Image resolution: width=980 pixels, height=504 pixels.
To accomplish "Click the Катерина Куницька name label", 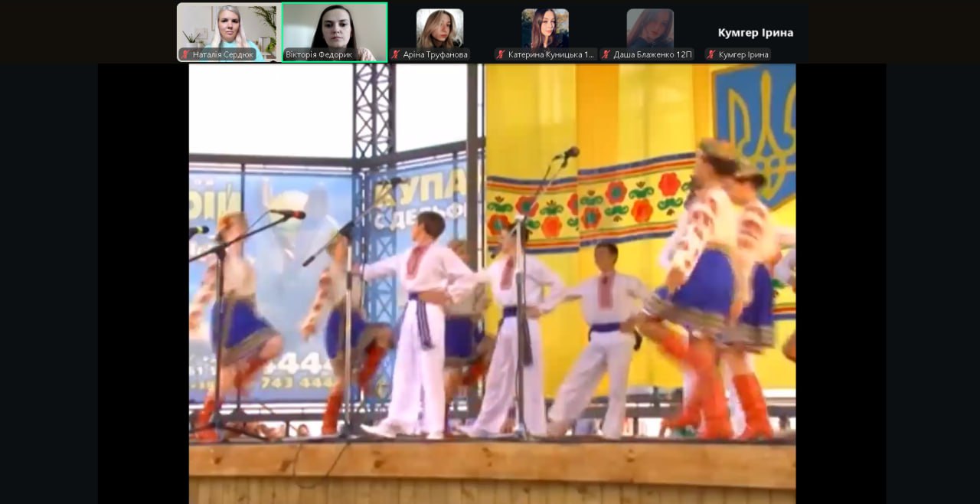I will [550, 54].
